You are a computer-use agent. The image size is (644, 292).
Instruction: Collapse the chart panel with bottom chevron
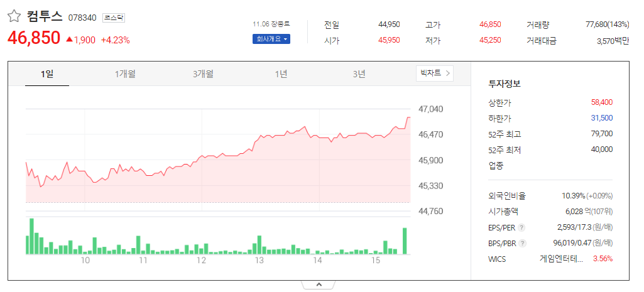[319, 284]
